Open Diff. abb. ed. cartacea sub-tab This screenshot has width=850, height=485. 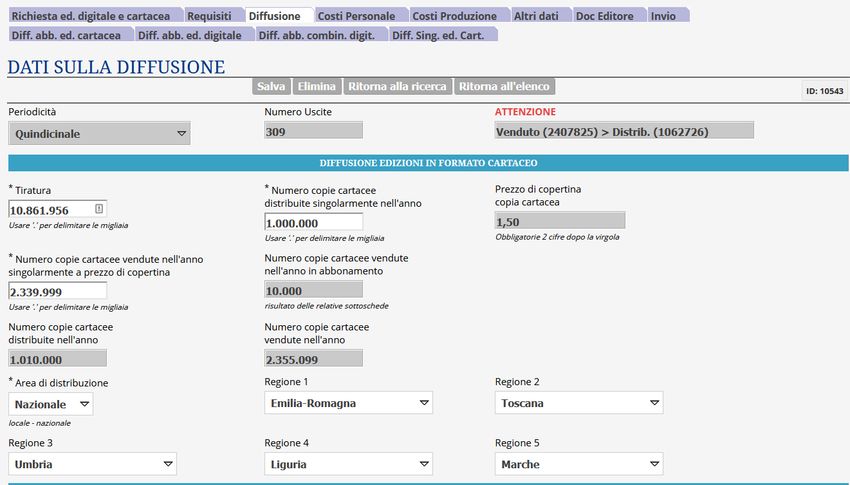(x=66, y=35)
